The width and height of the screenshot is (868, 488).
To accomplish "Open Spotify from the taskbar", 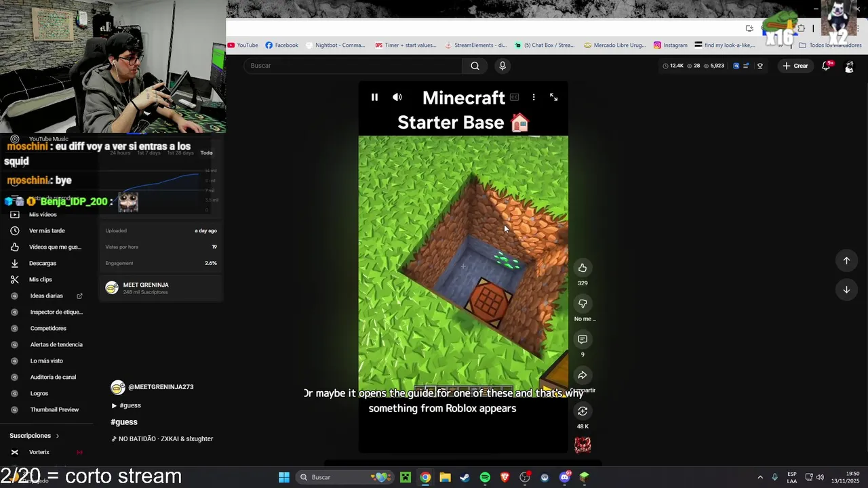I will point(485,477).
